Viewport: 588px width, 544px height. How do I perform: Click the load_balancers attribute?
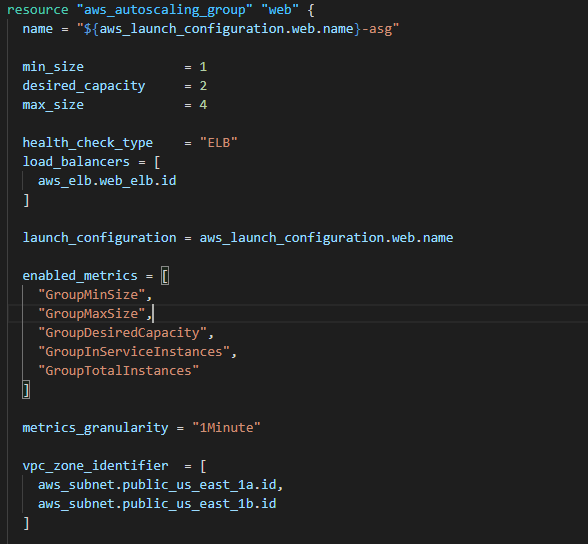click(76, 162)
